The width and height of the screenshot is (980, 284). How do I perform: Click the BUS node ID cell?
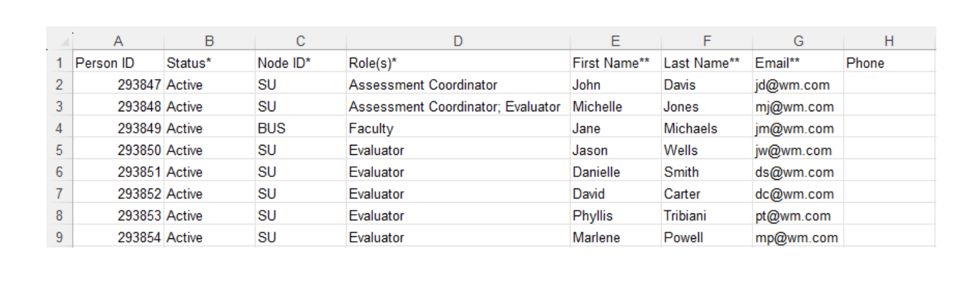pos(300,129)
